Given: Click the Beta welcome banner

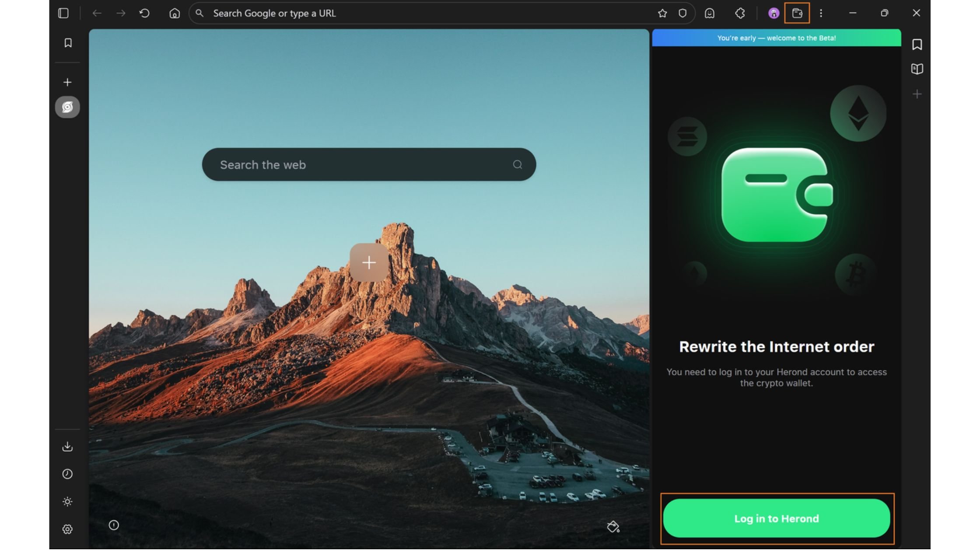Looking at the screenshot, I should click(777, 38).
